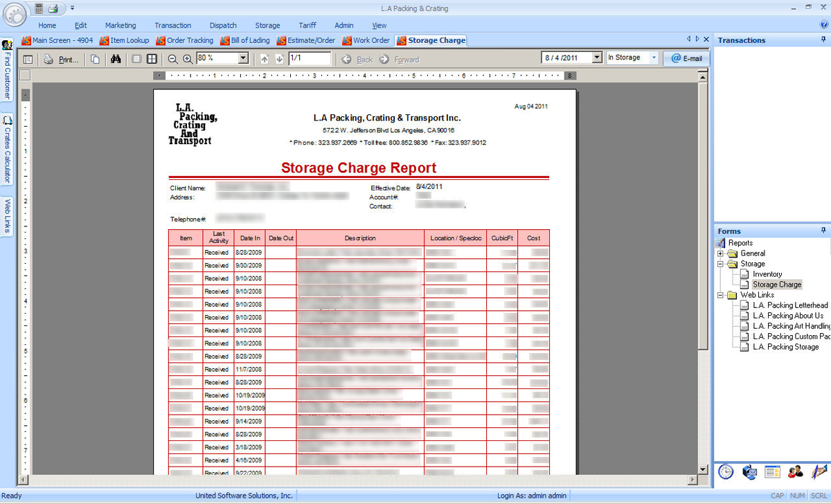Collapse the Web Links folder in tree
This screenshot has width=831, height=504.
click(x=720, y=295)
